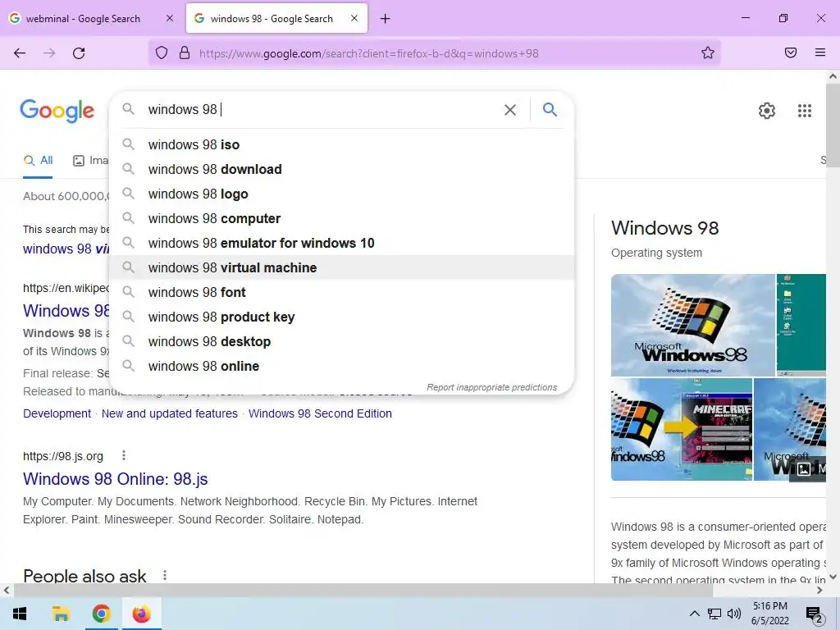Select the All results tab
Screen dimensions: 840x630
[38, 160]
